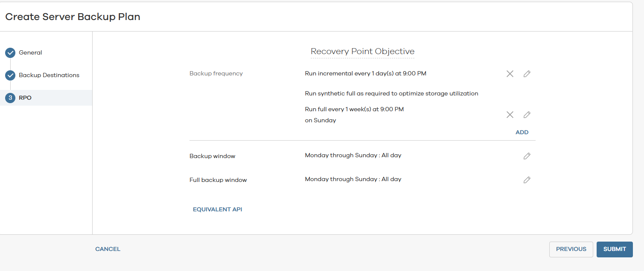
Task: Click the 'Run full every 1 week(s)' text
Action: (354, 110)
